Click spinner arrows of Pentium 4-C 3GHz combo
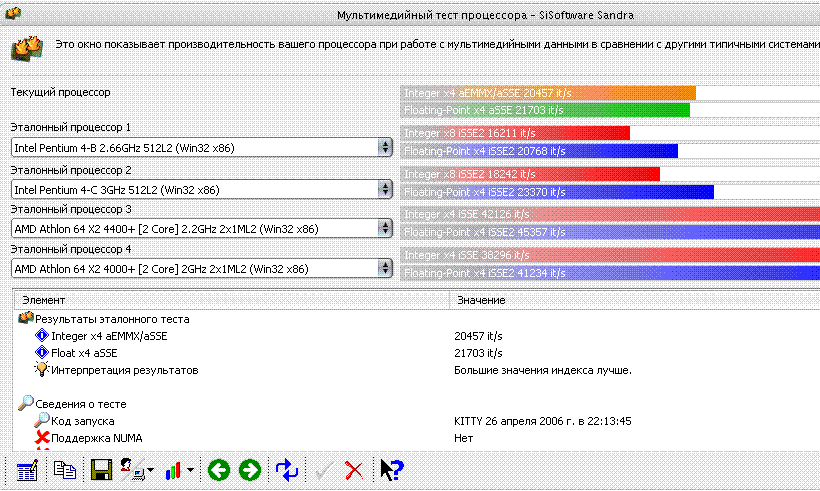Screen dimensions: 820x491 tap(385, 189)
